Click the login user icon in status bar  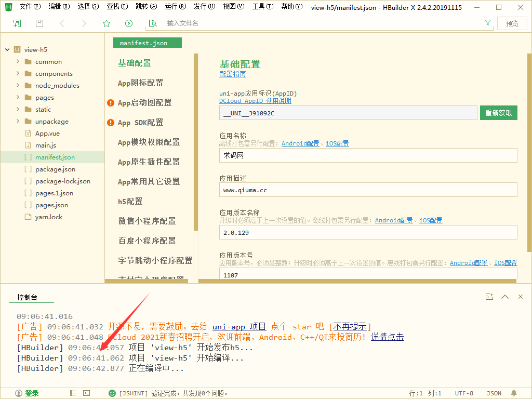coord(19,393)
